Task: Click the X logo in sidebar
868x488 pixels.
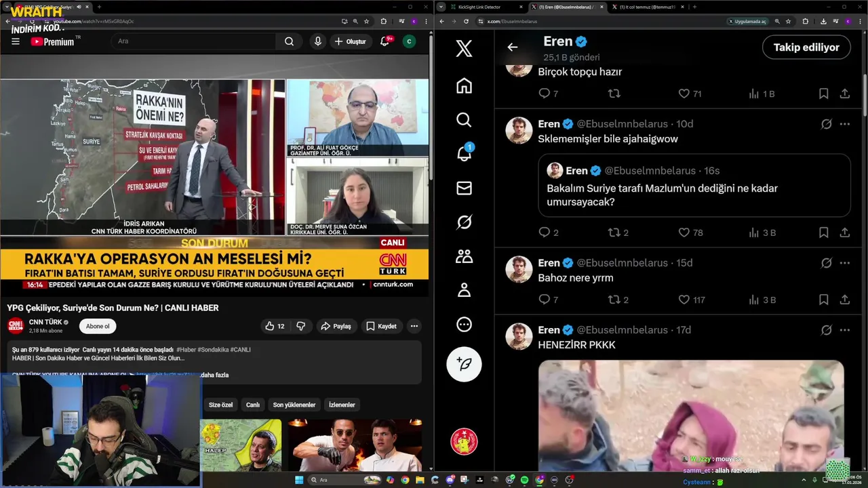Action: [x=464, y=48]
